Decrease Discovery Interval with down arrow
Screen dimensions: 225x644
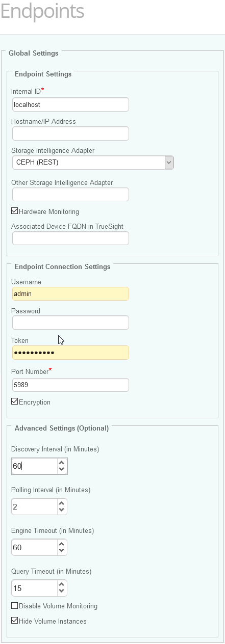pos(61,469)
